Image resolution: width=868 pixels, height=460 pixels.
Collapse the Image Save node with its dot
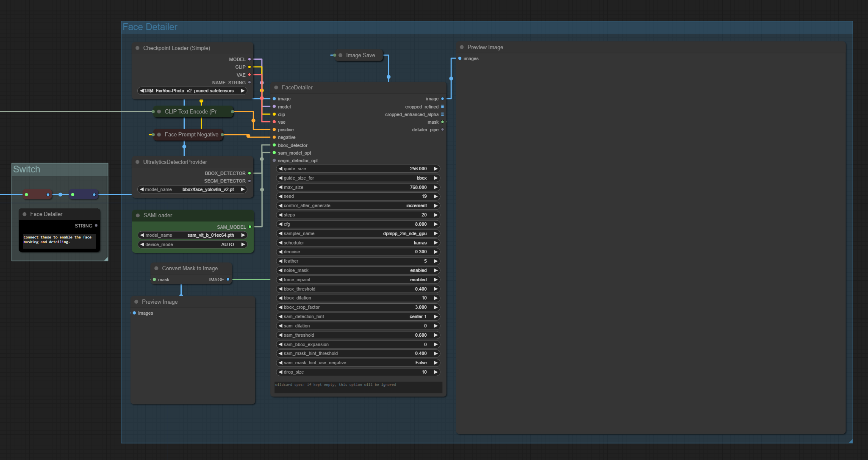pos(341,55)
